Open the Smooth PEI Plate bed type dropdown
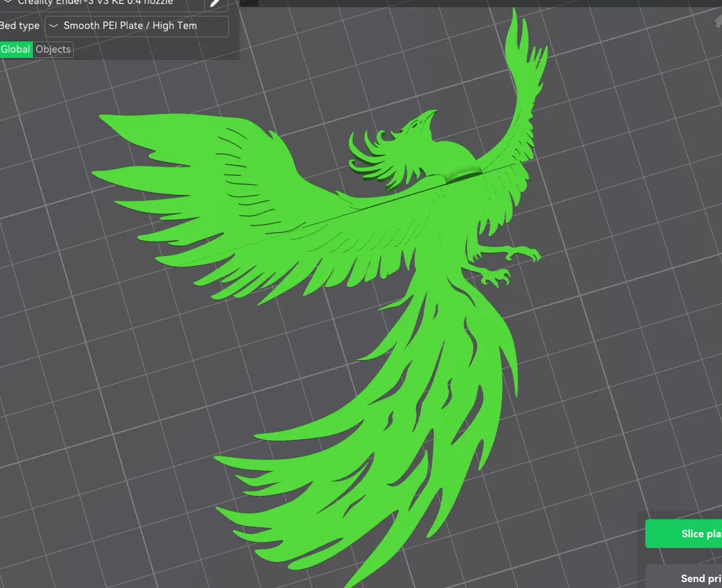722x588 pixels. coord(137,26)
